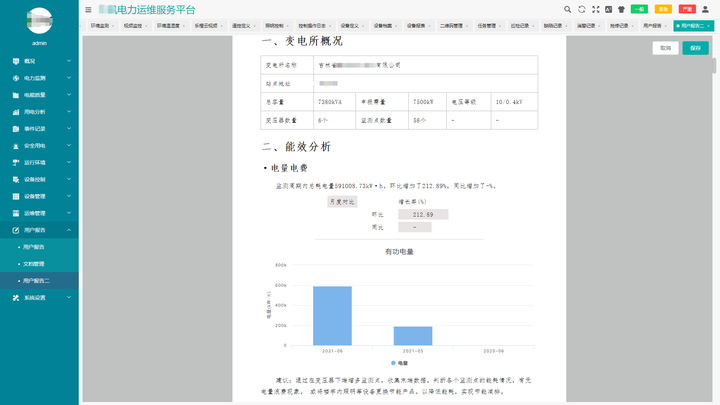This screenshot has width=720, height=405.
Task: Open the 文档管理 submenu item
Action: 39,264
